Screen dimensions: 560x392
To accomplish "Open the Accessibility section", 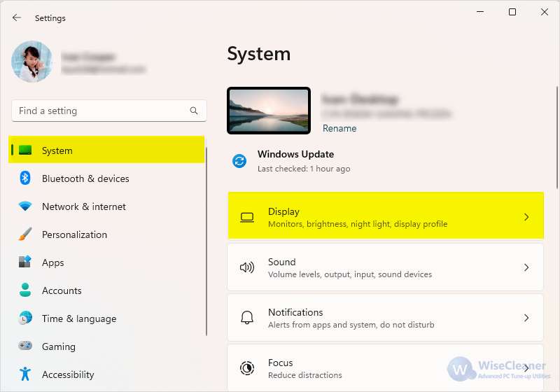I will pos(107,374).
